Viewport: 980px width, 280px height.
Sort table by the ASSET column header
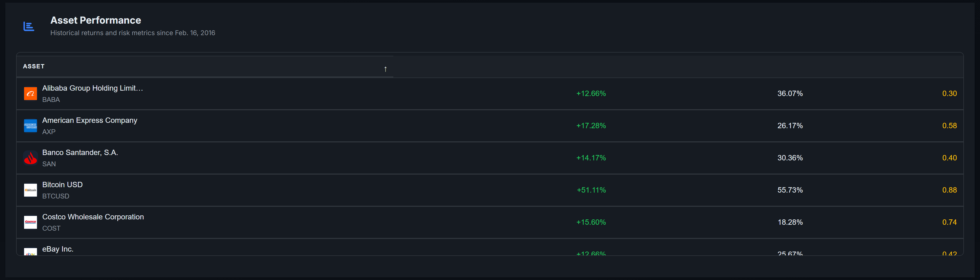coord(34,66)
